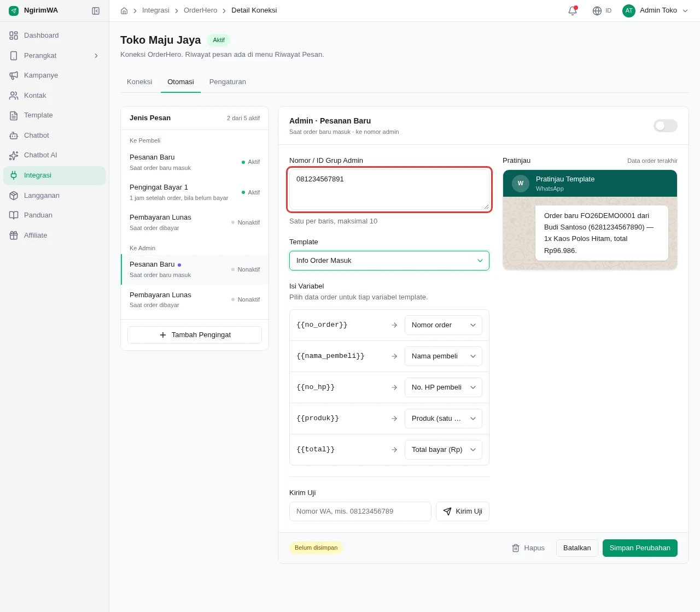Select Ke Admin Pembayaran Lunas row

[195, 299]
